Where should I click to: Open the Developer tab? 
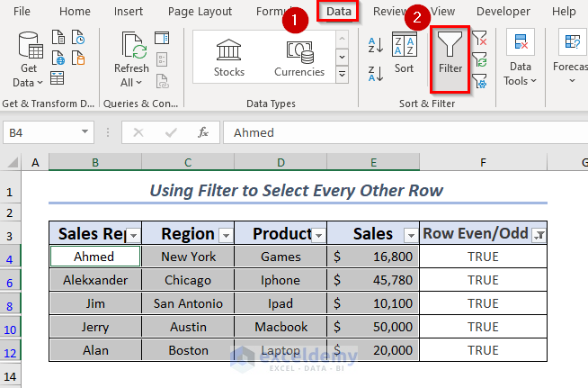coord(503,12)
